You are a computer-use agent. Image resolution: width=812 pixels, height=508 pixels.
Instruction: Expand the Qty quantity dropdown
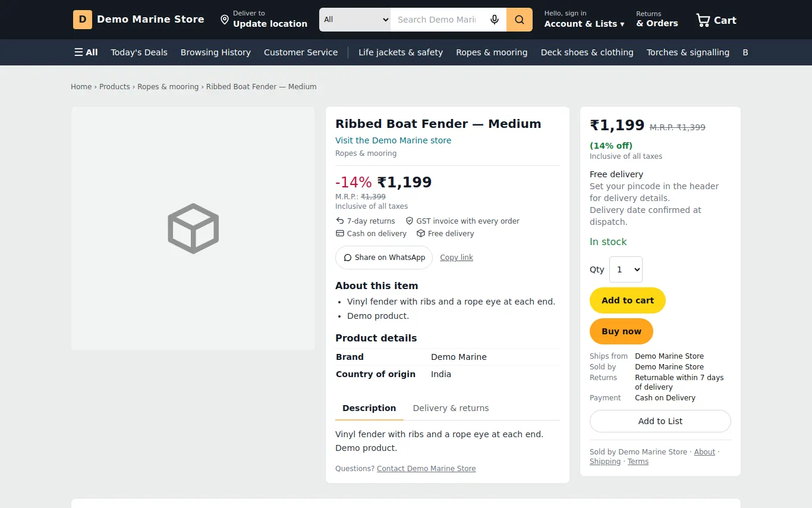(626, 269)
